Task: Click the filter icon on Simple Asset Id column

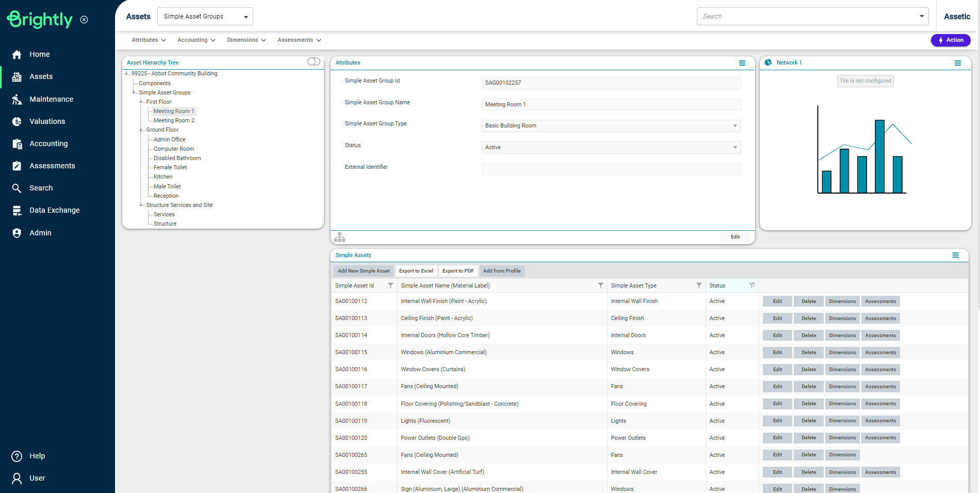Action: [390, 285]
